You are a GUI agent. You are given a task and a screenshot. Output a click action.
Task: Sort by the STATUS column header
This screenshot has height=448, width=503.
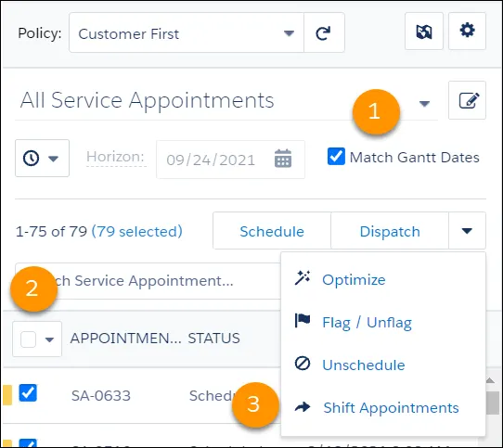[x=213, y=339]
